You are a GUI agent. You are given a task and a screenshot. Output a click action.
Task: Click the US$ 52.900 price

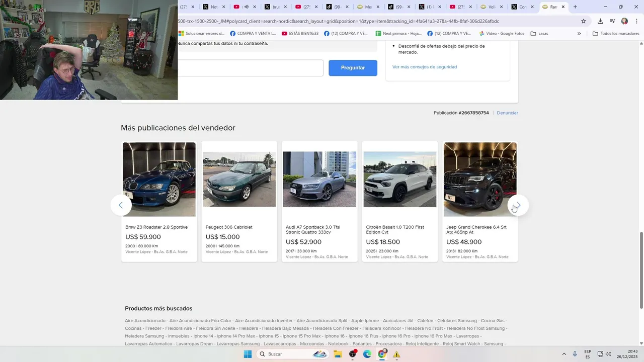pos(303,242)
